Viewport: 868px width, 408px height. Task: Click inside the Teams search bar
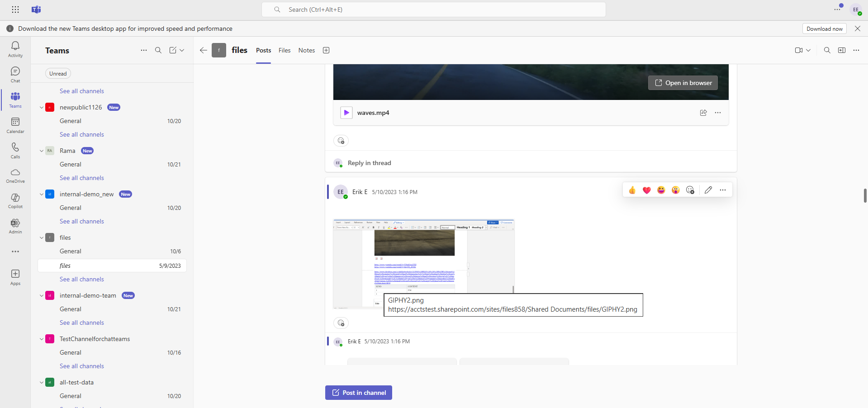point(433,9)
